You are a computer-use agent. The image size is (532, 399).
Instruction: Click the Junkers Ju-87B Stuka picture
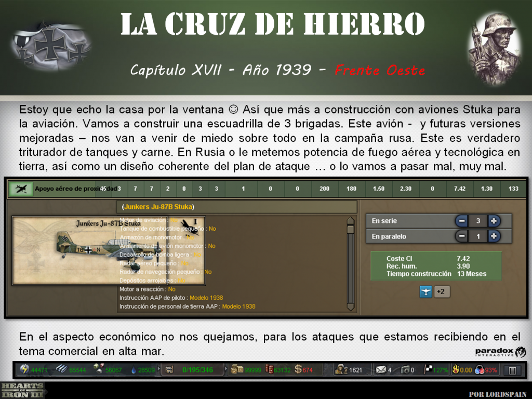click(x=109, y=250)
